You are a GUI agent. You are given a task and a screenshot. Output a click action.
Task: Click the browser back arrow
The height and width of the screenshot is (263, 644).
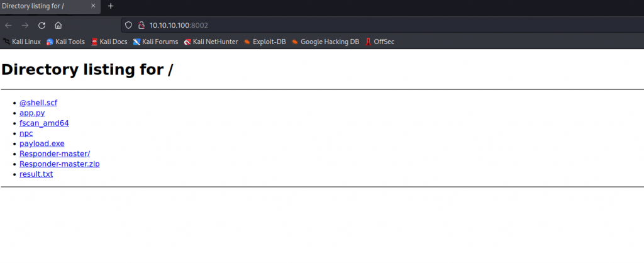8,25
